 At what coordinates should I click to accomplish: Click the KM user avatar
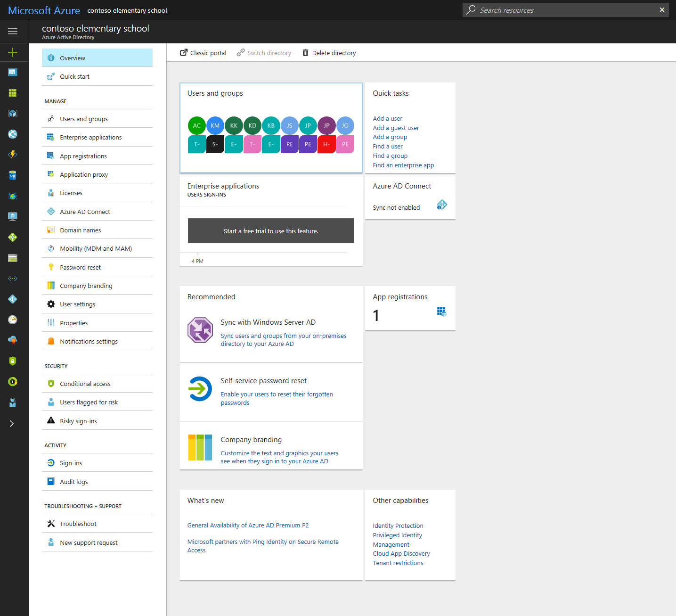coord(215,125)
